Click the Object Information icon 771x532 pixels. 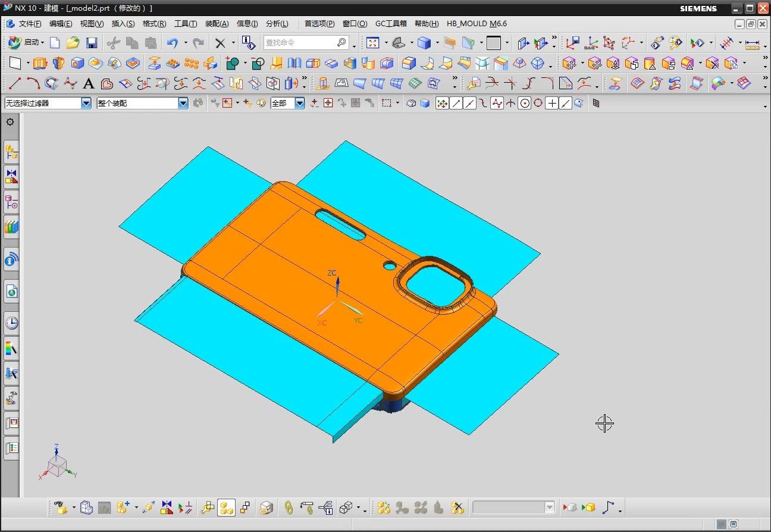coord(249,43)
